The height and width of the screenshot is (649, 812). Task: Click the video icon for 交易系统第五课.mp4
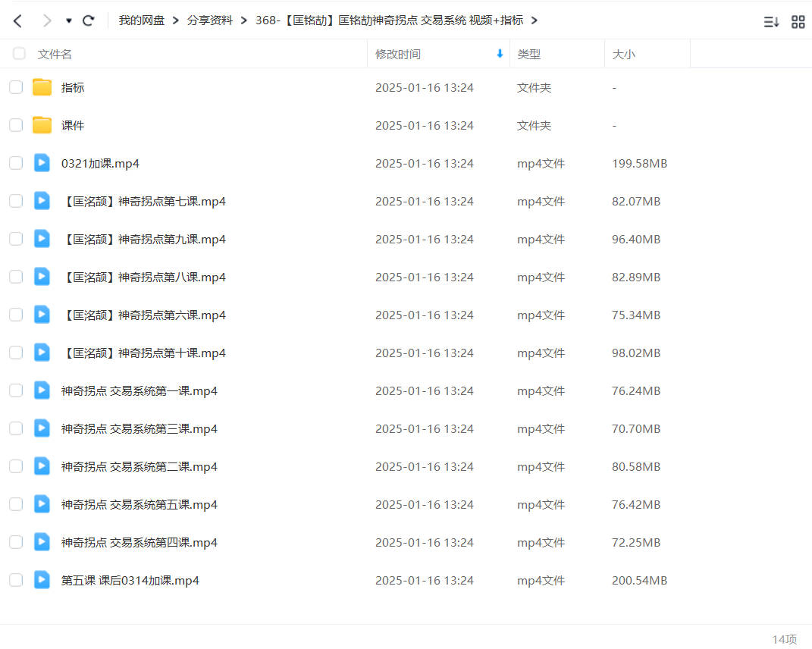pos(42,503)
